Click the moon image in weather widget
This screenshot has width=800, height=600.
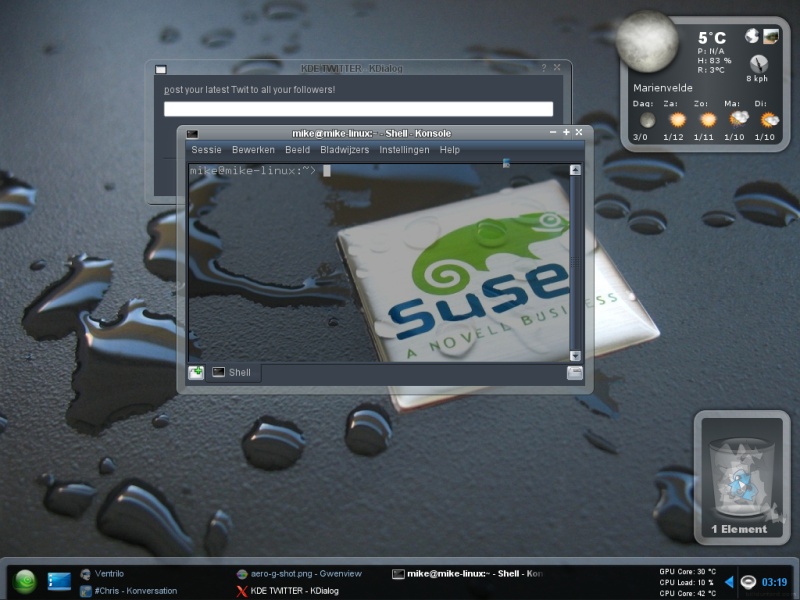click(646, 42)
